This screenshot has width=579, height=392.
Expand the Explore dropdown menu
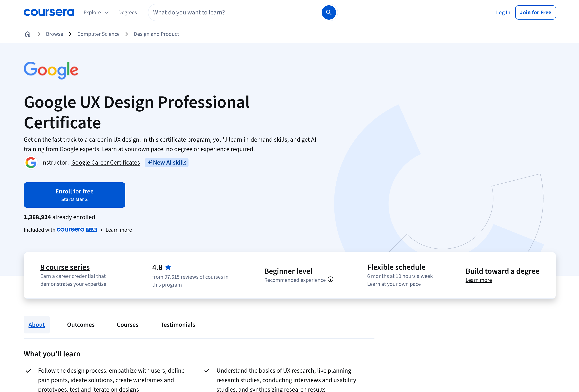(x=96, y=12)
